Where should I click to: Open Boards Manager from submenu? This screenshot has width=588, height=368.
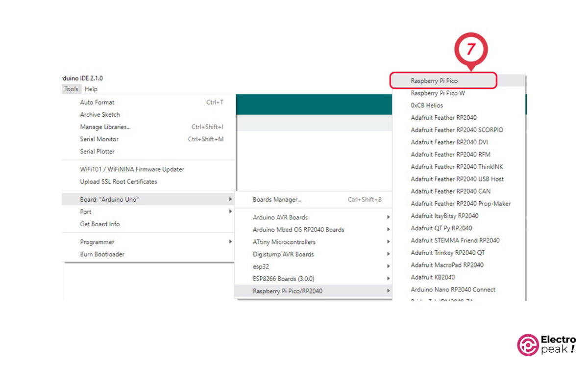tap(277, 199)
